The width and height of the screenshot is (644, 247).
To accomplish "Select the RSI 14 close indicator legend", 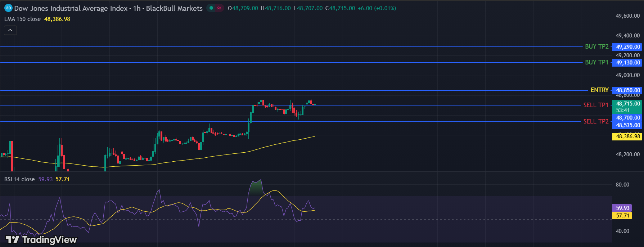I will point(19,179).
